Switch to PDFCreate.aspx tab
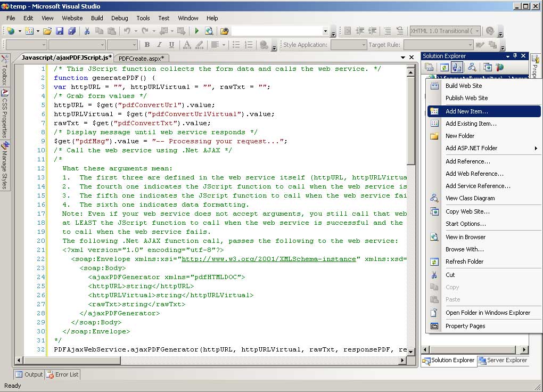Screen dimensions: 543x392 click(141, 58)
